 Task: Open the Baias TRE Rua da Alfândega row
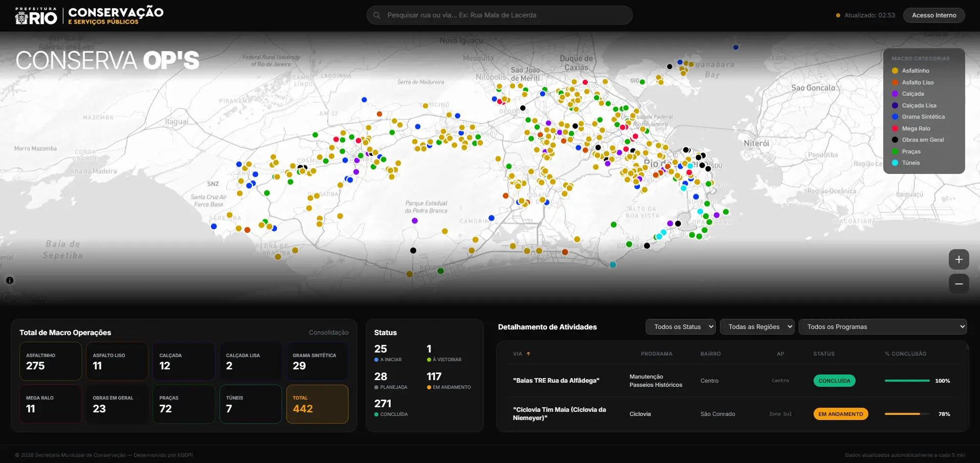coord(732,381)
